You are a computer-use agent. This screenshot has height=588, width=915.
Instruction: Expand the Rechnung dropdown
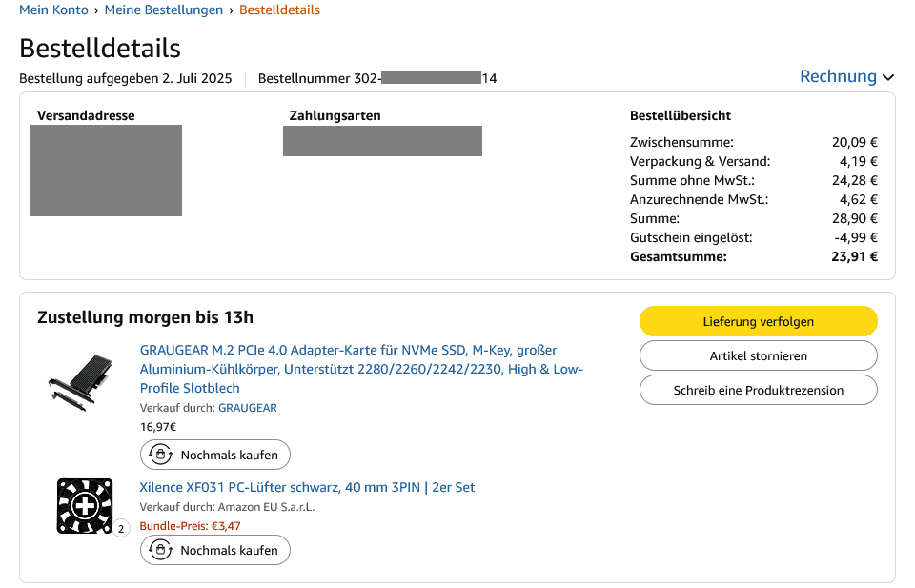[x=847, y=77]
